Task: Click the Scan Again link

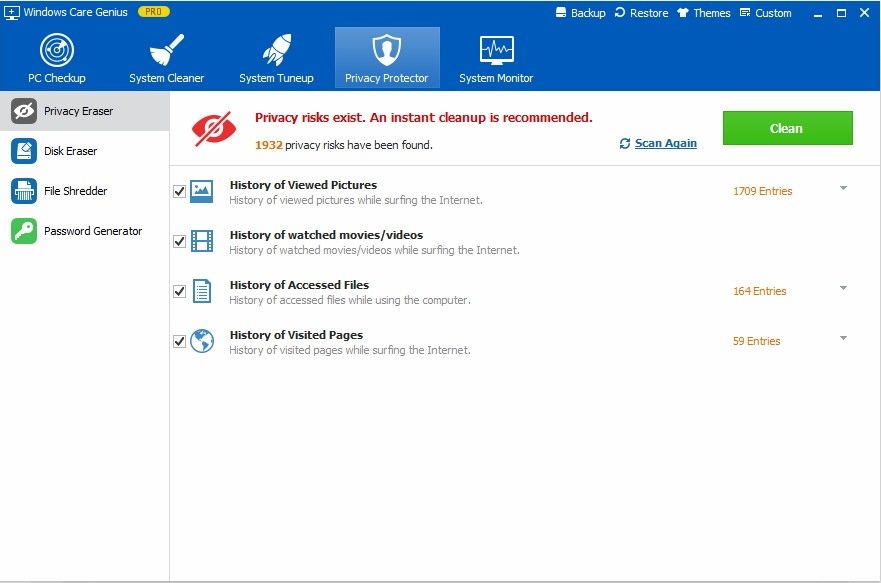Action: point(666,144)
